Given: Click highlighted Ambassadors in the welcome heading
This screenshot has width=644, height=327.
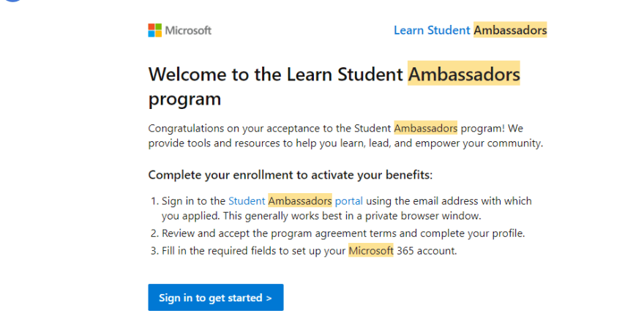Looking at the screenshot, I should (x=464, y=74).
